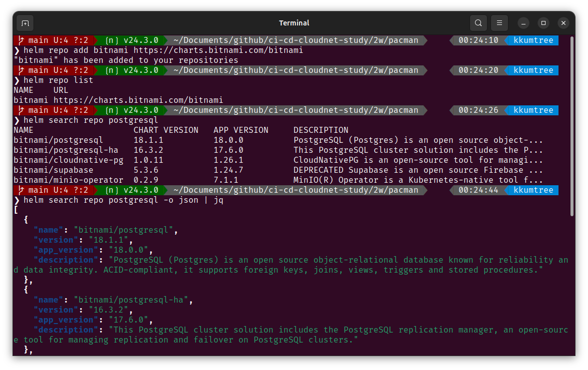Click '"bitnami" has been added' message
This screenshot has height=370, width=588.
pos(126,60)
